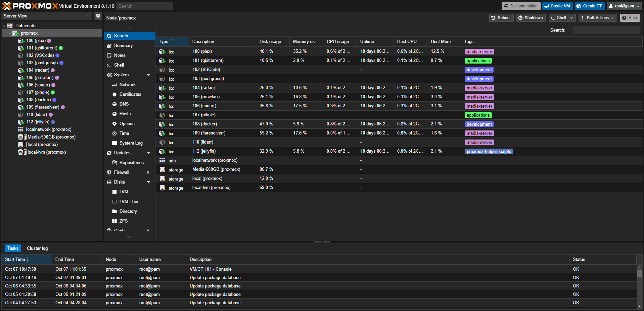
Task: Click the Directory folder icon
Action: [x=114, y=211]
